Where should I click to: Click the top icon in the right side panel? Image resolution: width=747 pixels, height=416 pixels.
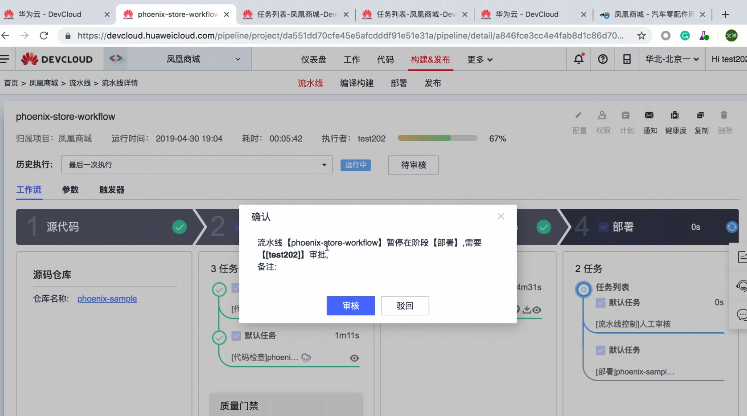pos(741,257)
